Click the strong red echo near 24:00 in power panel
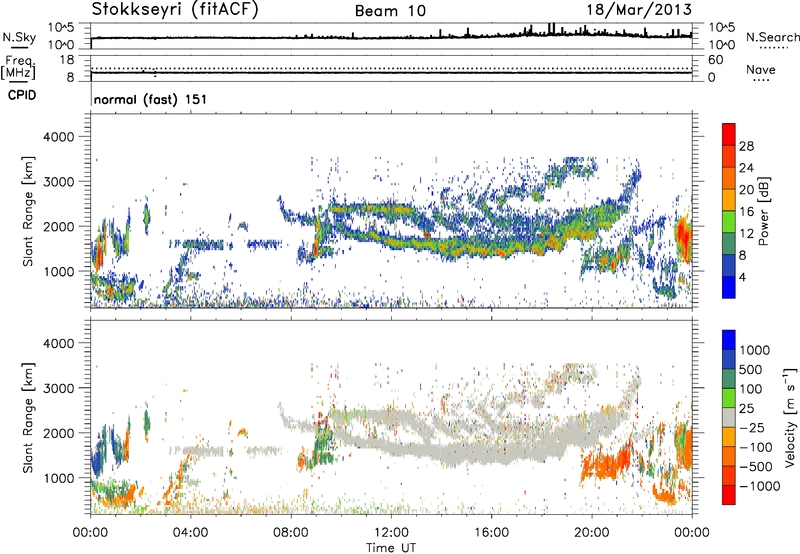 [683, 237]
